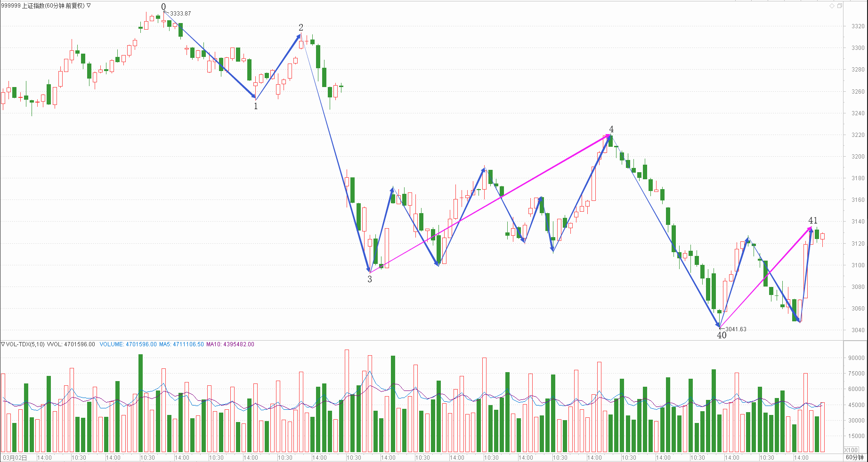This screenshot has width=868, height=462.
Task: Click the MA5 volume average label
Action: 181,344
